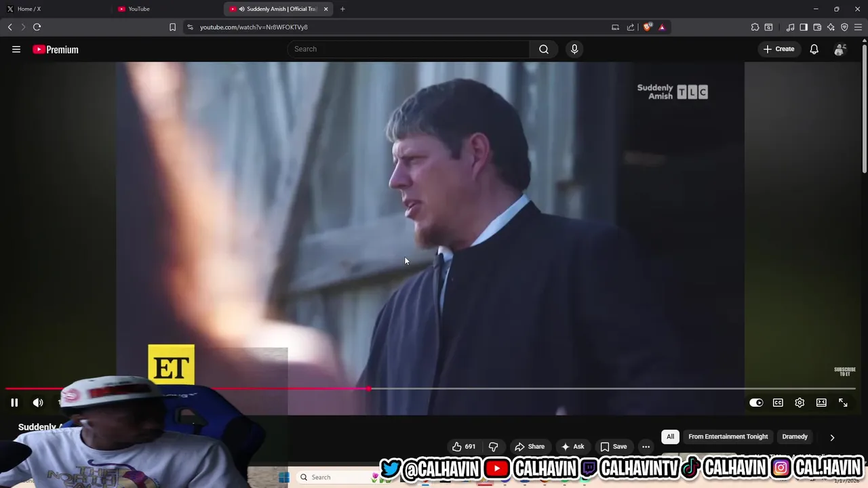Image resolution: width=868 pixels, height=488 pixels.
Task: Pause the video
Action: (14, 403)
